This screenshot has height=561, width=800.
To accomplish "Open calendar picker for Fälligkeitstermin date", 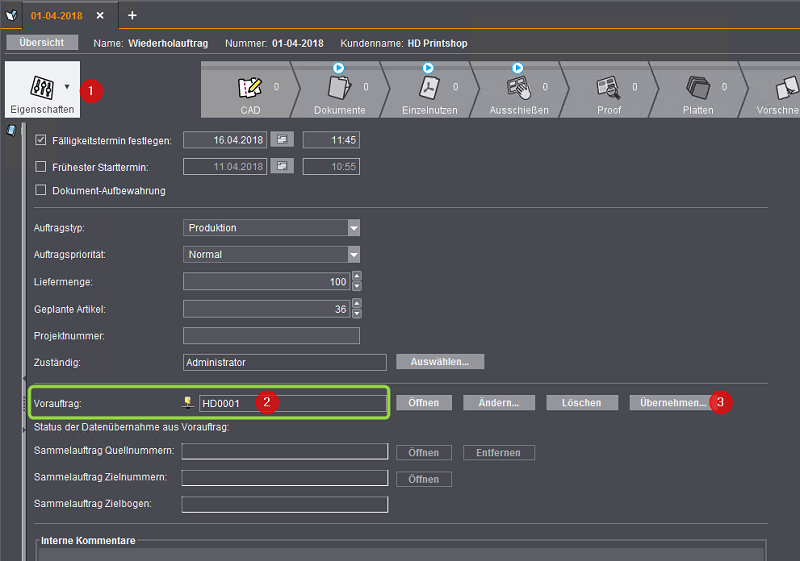I will tap(282, 140).
